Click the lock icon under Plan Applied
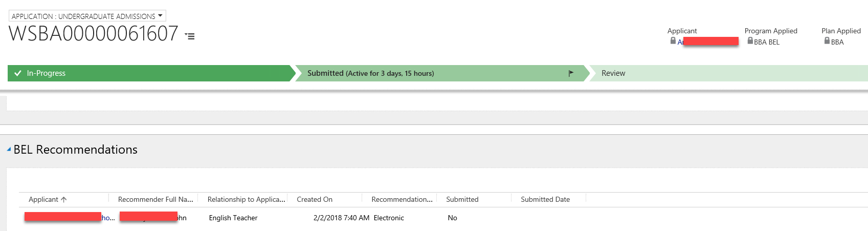Viewport: 868px width, 231px height. (827, 41)
